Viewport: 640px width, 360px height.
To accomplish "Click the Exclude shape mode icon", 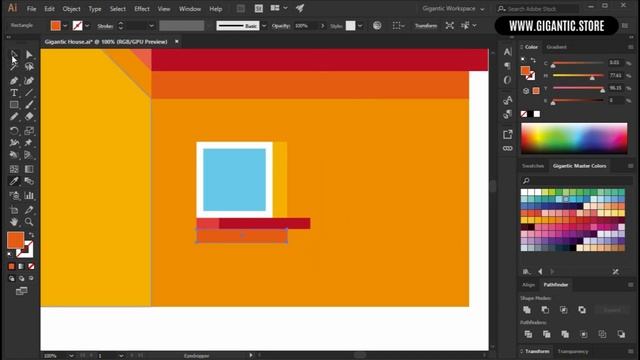I will point(582,310).
